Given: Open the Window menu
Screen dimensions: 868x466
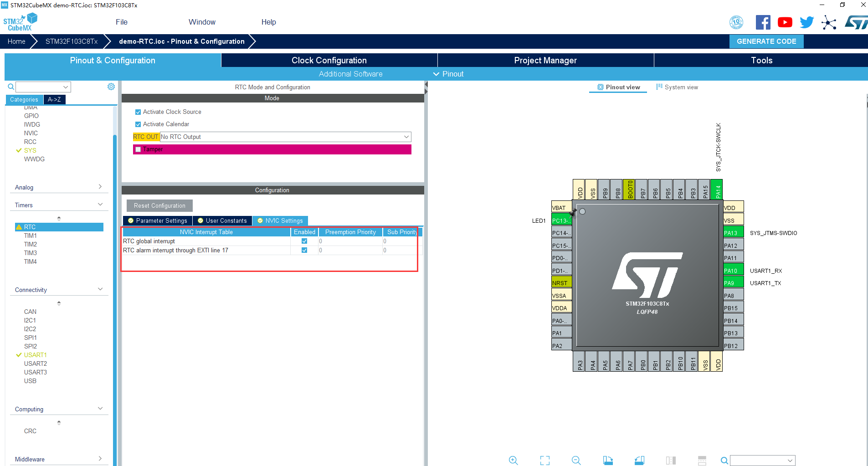Looking at the screenshot, I should click(202, 22).
